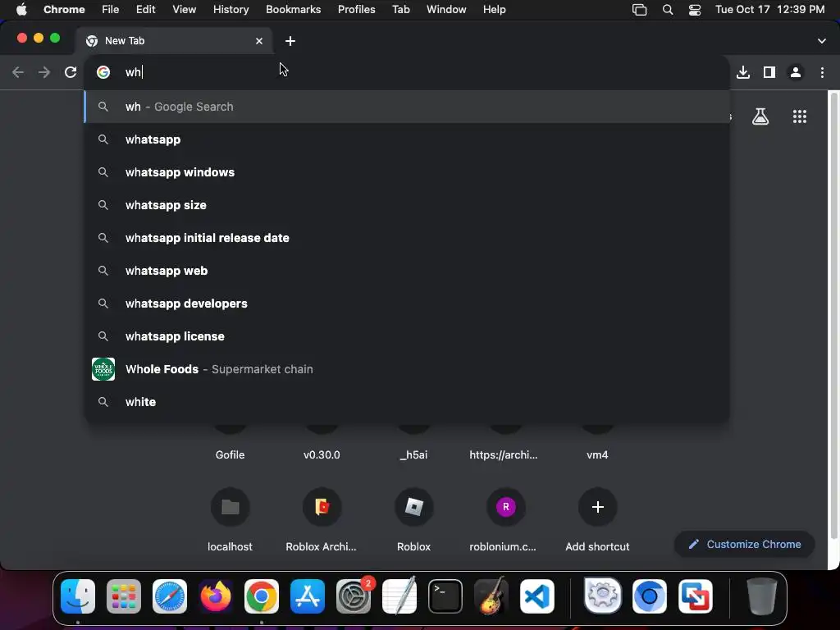Open the vm4 shortcut
This screenshot has width=840, height=630.
(597, 454)
